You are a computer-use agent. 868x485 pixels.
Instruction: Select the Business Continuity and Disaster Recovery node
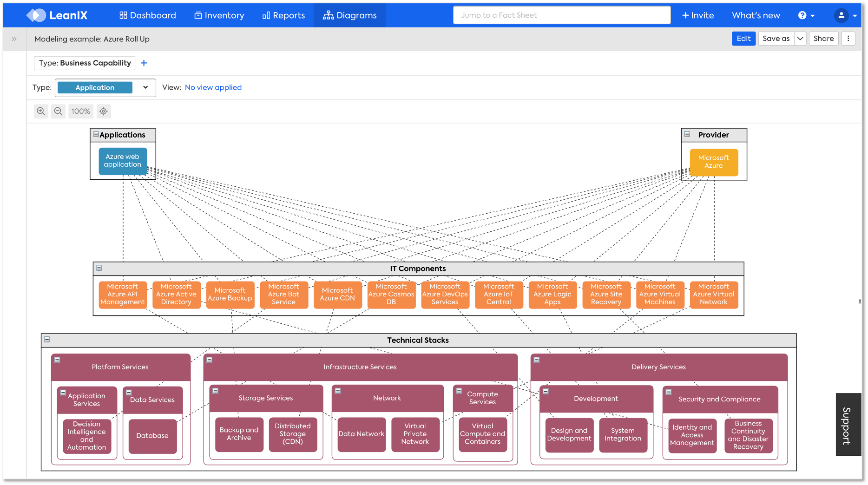[x=748, y=435]
